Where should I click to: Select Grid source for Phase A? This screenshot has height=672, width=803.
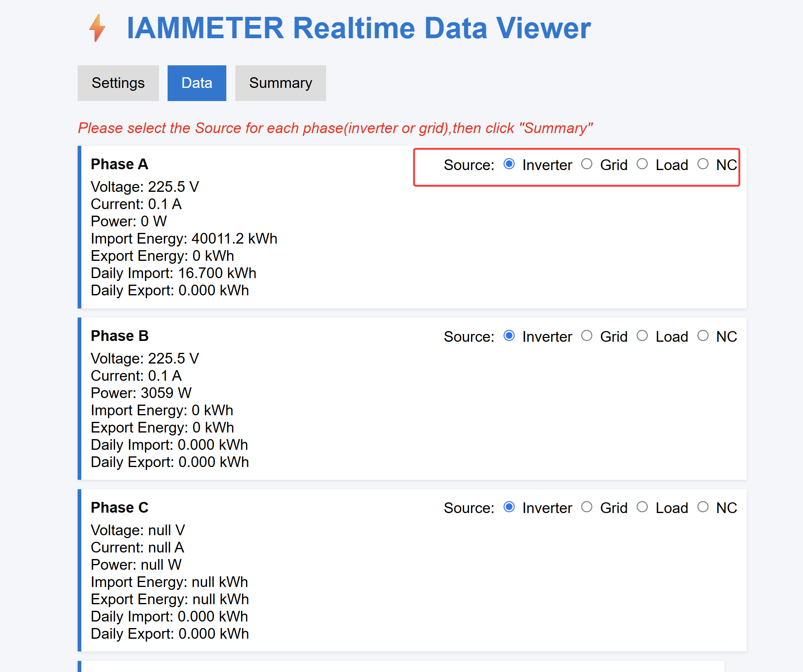tap(587, 164)
